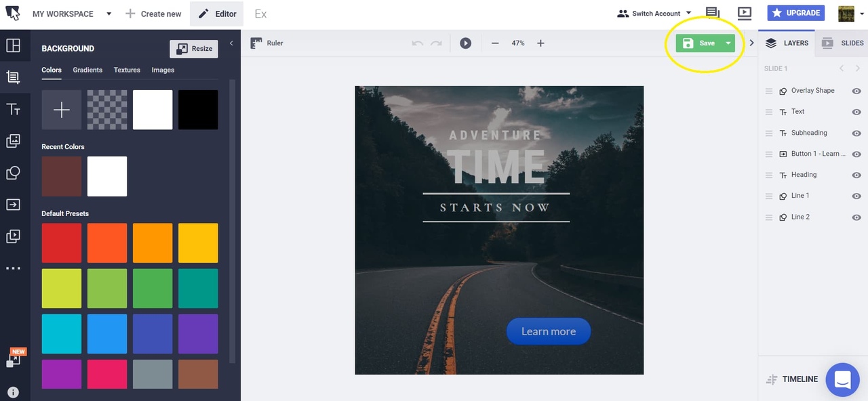Open the presentation preview icon in top bar

tap(744, 13)
